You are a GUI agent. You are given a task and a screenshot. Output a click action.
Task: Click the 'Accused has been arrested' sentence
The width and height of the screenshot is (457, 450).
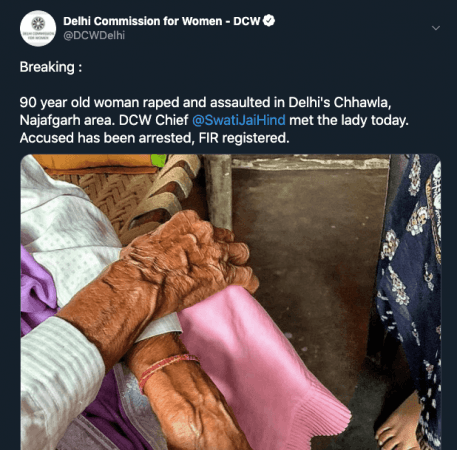tap(154, 138)
